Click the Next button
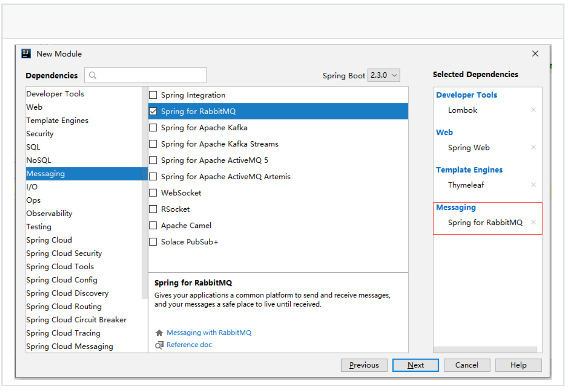This screenshot has width=568, height=392. click(x=415, y=365)
